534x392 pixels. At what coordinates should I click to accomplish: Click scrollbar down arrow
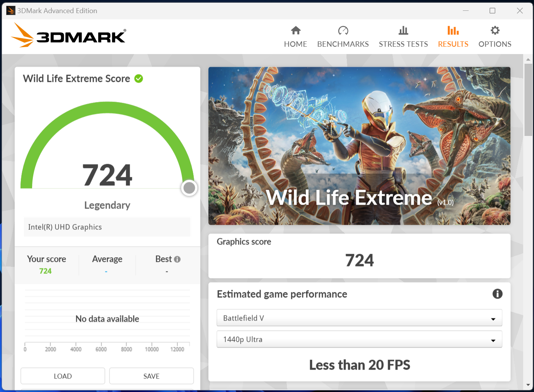528,385
